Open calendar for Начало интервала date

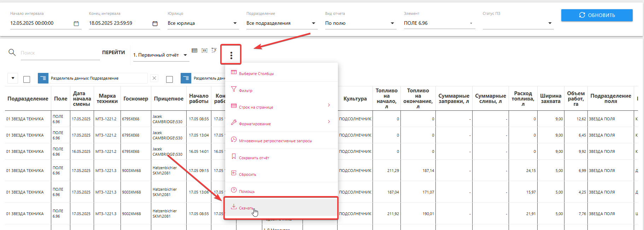(x=76, y=23)
